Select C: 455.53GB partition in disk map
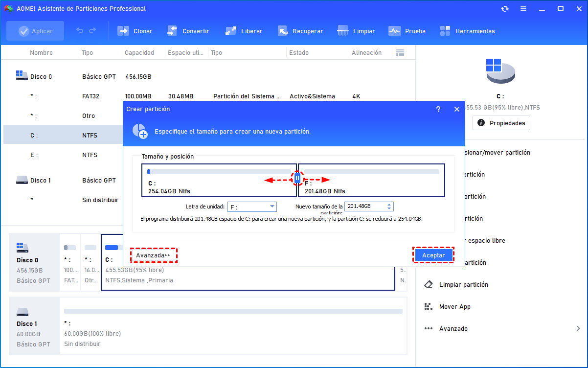This screenshot has height=368, width=588. pyautogui.click(x=248, y=263)
